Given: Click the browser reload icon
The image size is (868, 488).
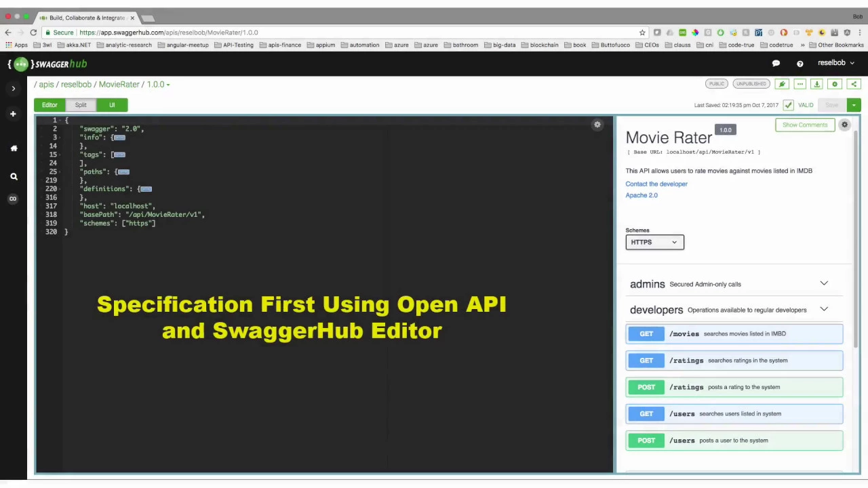Looking at the screenshot, I should pyautogui.click(x=33, y=33).
